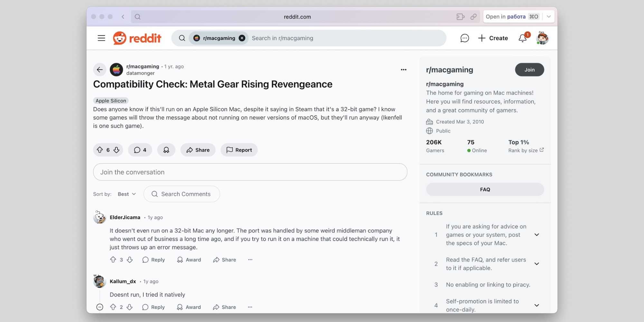Share ElderJicama's comment
This screenshot has height=322, width=644.
224,260
